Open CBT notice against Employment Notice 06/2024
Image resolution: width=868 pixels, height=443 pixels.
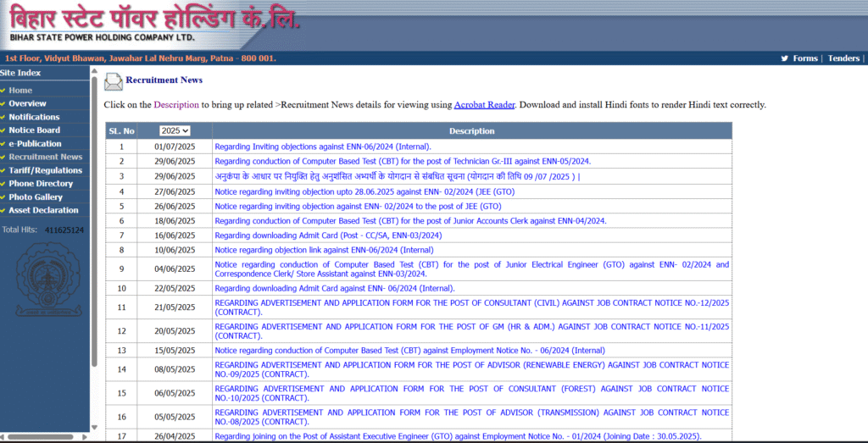[409, 351]
